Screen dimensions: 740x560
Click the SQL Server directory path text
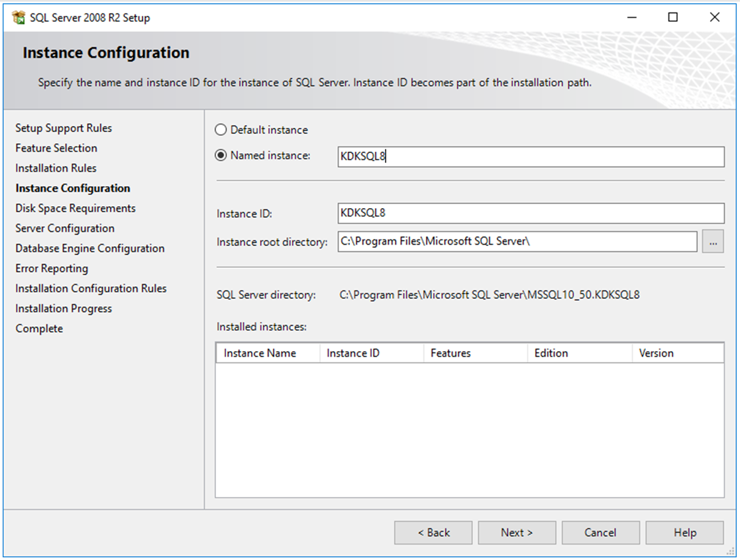[x=490, y=295]
